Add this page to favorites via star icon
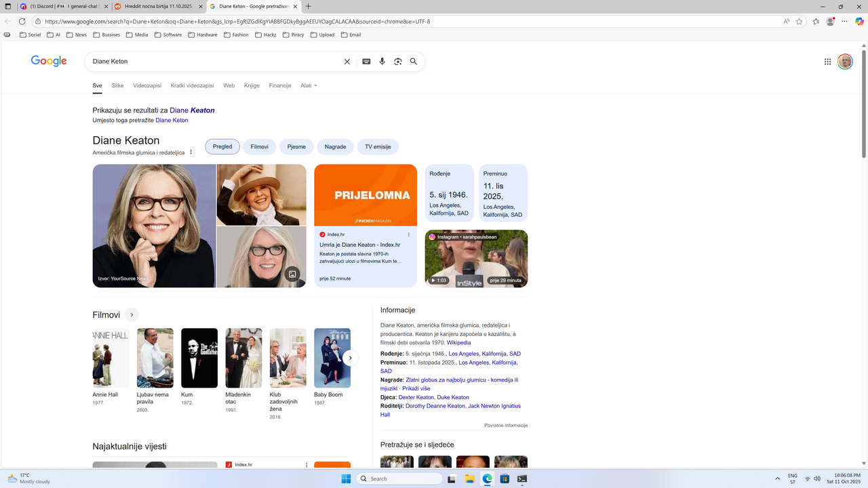 (798, 21)
